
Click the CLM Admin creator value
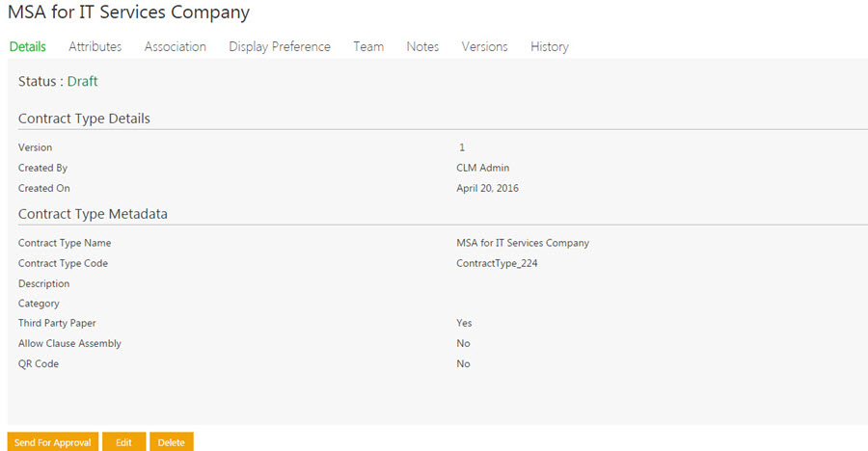coord(482,168)
